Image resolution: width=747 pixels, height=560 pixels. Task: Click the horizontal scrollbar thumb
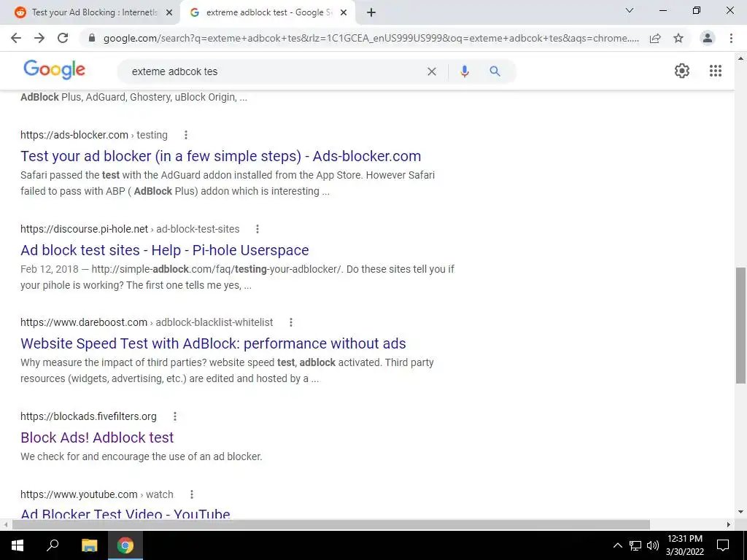[331, 524]
